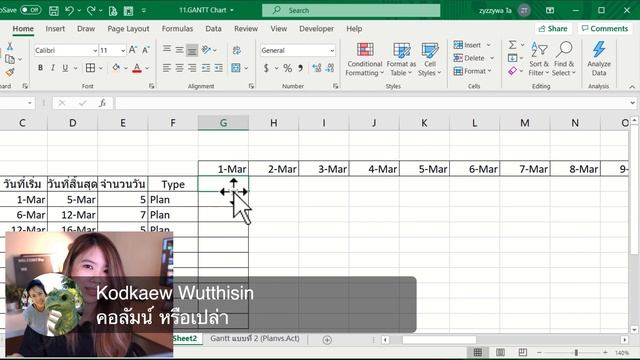Toggle Italic formatting
This screenshot has width=640, height=360.
[53, 68]
